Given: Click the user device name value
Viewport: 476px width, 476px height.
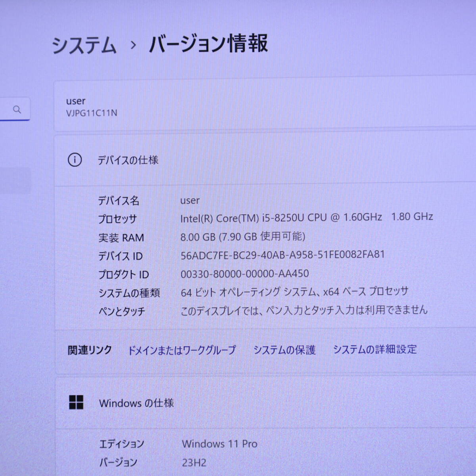Looking at the screenshot, I should coord(190,201).
